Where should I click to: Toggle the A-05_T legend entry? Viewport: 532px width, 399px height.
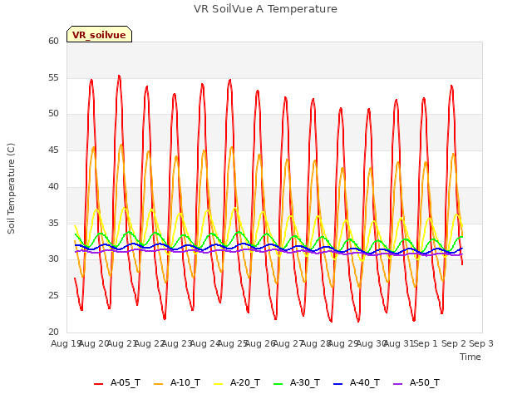click(117, 383)
